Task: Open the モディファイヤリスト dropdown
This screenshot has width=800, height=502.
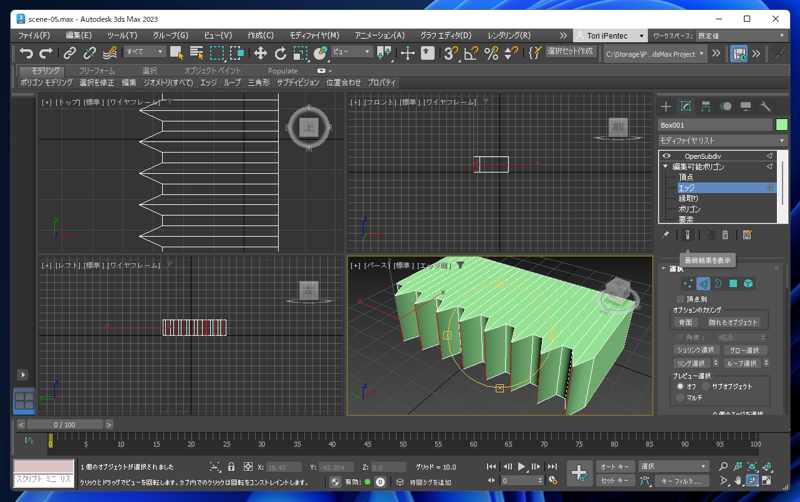Action: coord(722,140)
